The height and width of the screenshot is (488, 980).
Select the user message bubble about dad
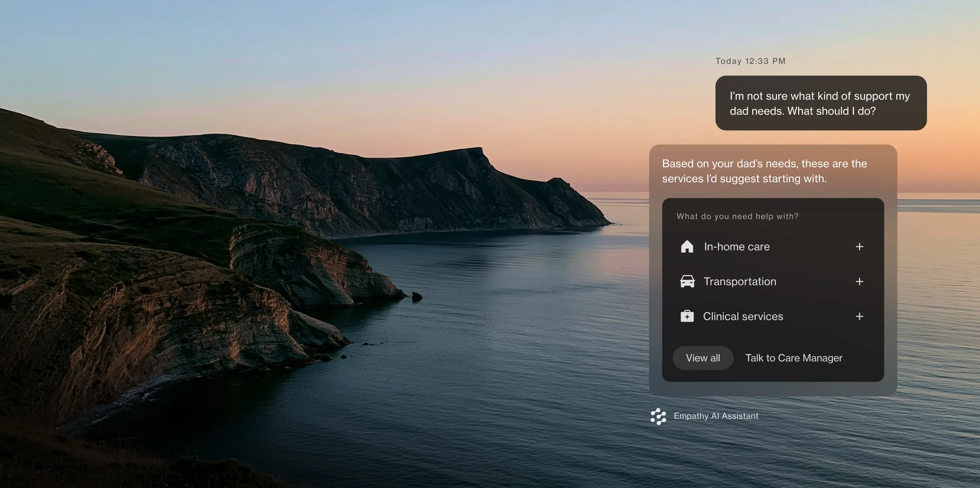click(x=821, y=103)
